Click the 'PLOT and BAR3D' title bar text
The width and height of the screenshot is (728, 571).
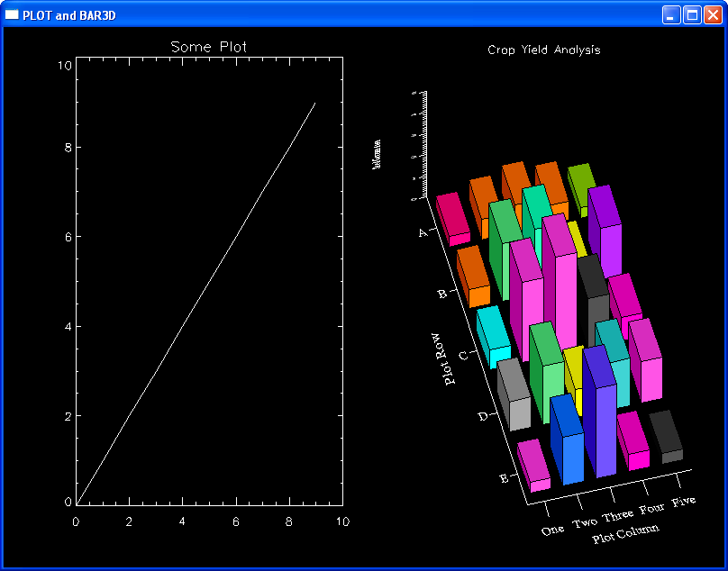(x=68, y=15)
